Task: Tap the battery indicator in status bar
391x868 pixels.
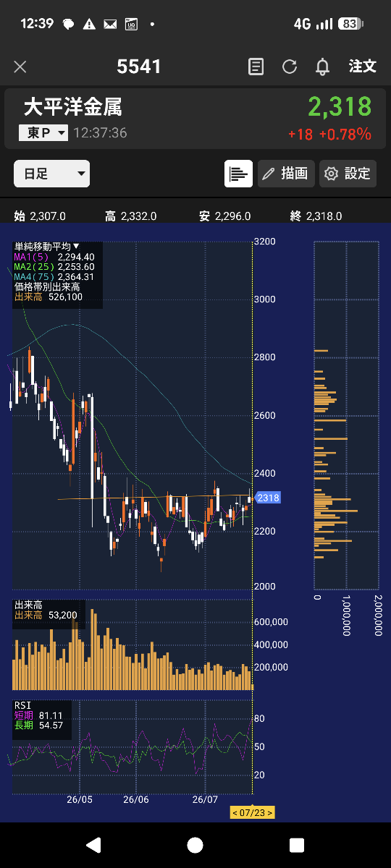Action: coord(350,24)
